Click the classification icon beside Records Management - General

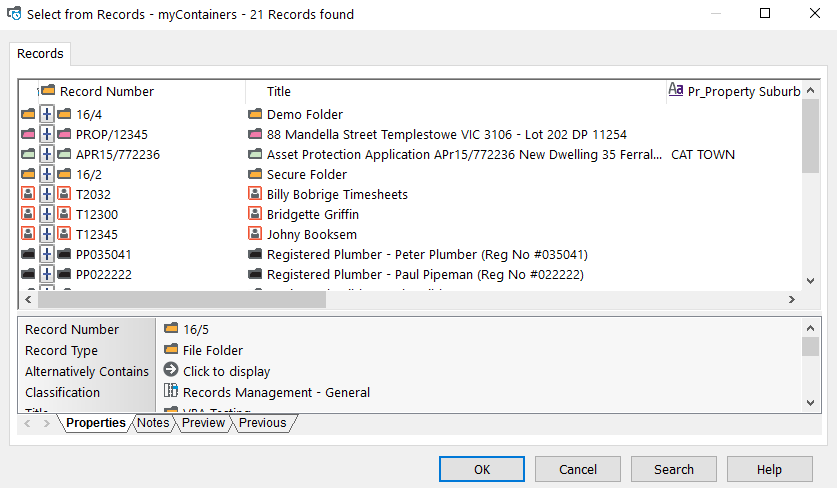(171, 392)
